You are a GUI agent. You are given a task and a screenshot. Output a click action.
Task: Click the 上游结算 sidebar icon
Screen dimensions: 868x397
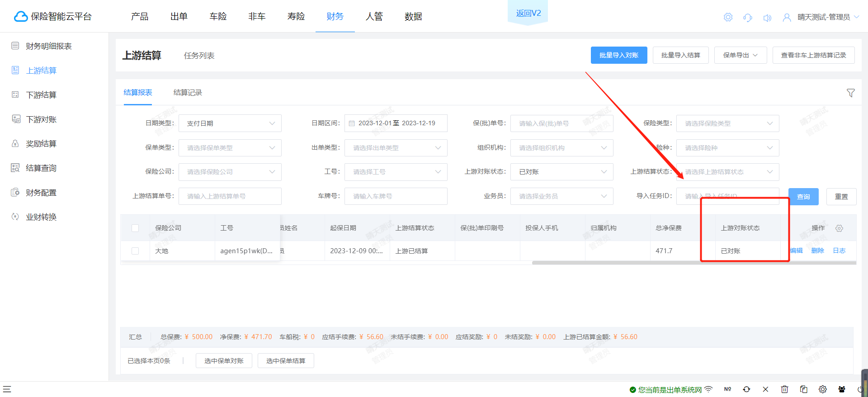click(x=15, y=70)
